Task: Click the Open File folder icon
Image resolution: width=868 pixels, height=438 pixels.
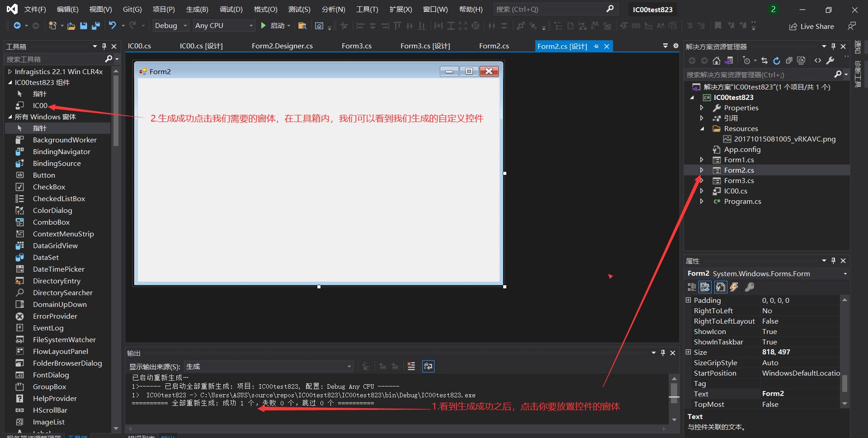Action: tap(71, 26)
